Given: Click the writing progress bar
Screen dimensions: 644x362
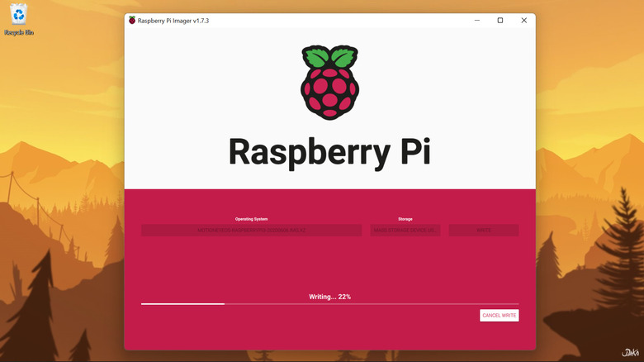Looking at the screenshot, I should pyautogui.click(x=329, y=304).
